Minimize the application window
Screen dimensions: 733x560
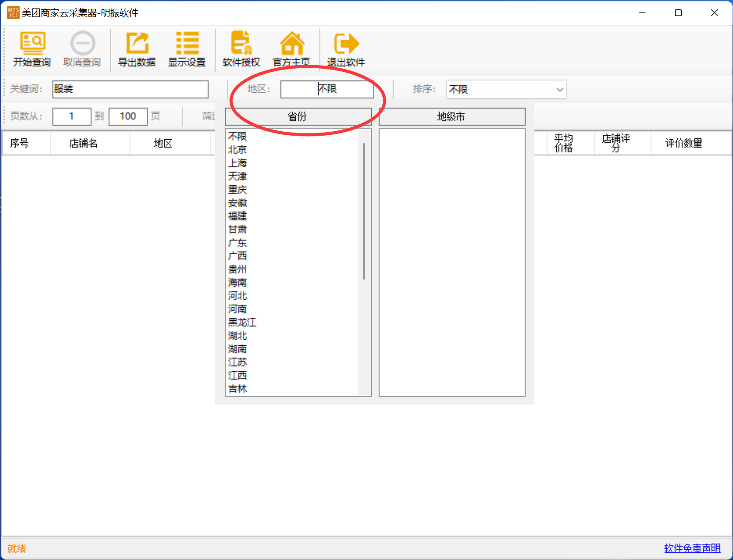[642, 12]
